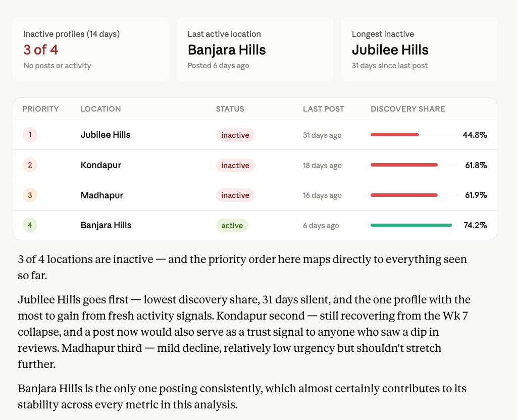Click the priority 2 circle badge

30,165
